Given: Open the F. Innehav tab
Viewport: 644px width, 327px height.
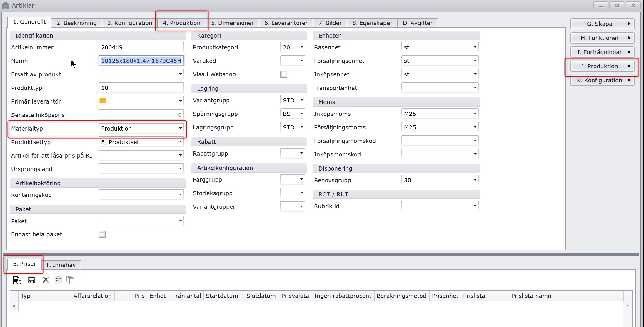Looking at the screenshot, I should [61, 265].
